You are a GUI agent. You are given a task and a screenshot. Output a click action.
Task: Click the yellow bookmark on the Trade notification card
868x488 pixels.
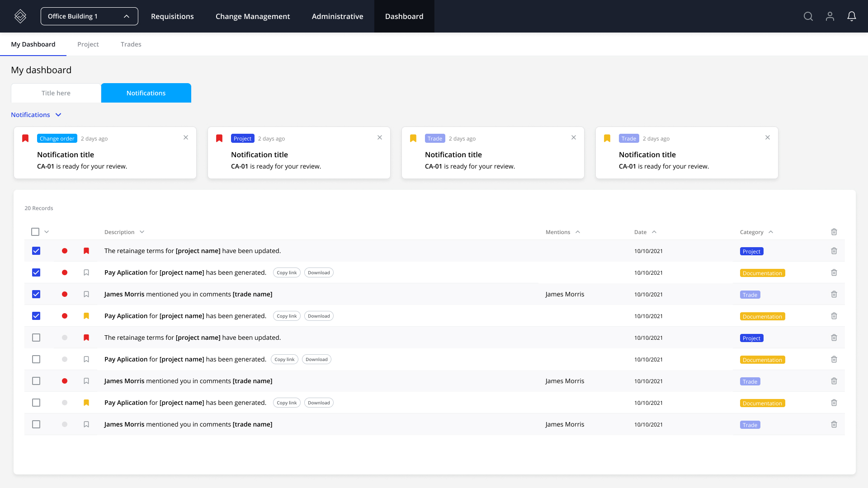tap(413, 138)
